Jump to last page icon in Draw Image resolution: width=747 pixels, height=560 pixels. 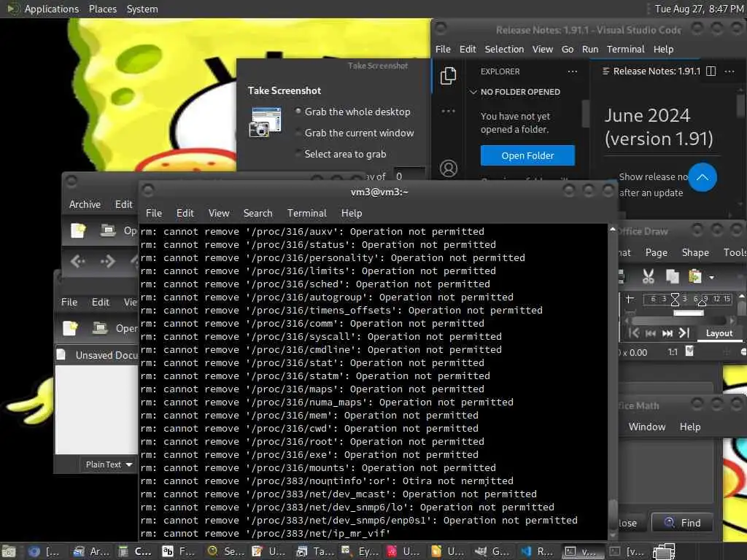(684, 332)
